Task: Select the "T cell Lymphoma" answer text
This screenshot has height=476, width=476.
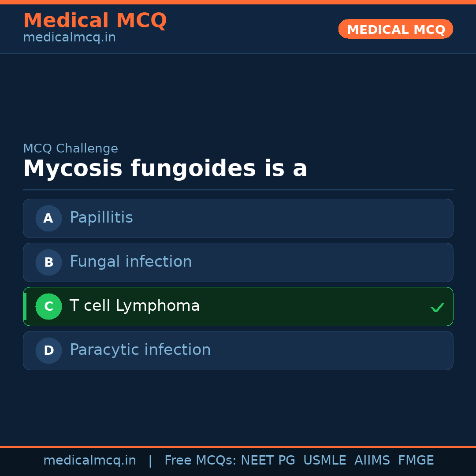Action: tap(135, 306)
